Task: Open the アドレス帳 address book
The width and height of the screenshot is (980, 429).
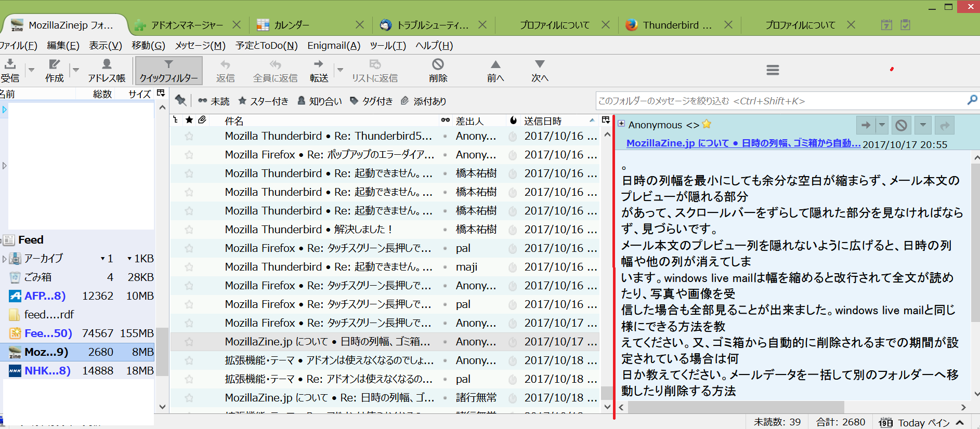Action: point(107,70)
